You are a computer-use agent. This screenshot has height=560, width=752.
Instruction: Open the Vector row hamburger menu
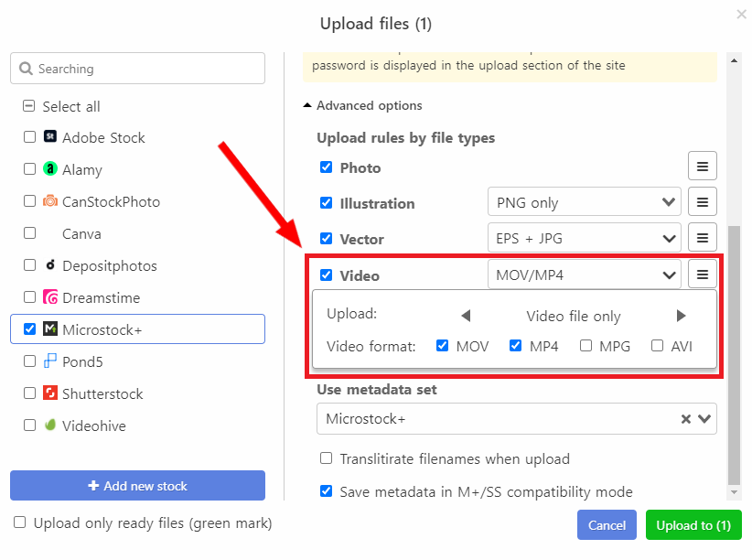pyautogui.click(x=702, y=238)
